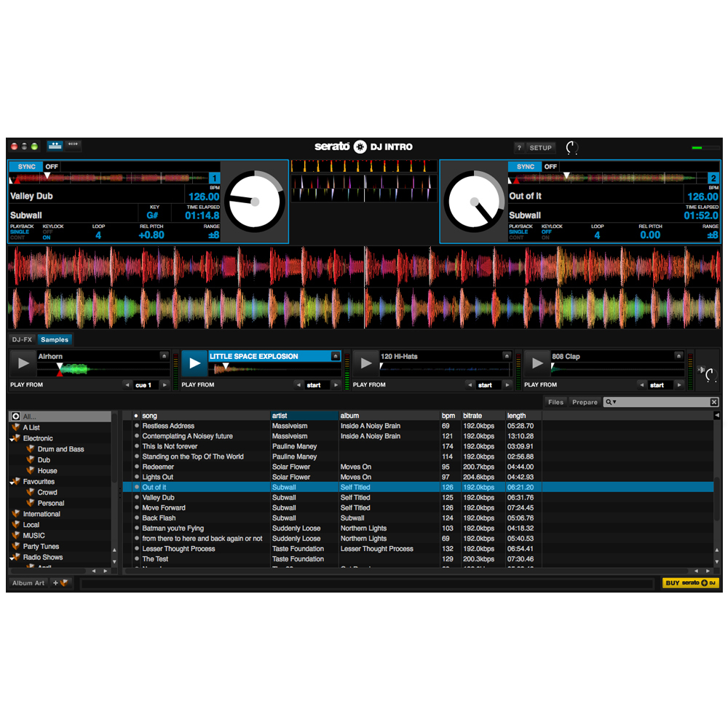Set deck 1 keylock to OFF
728x728 pixels.
pyautogui.click(x=47, y=232)
